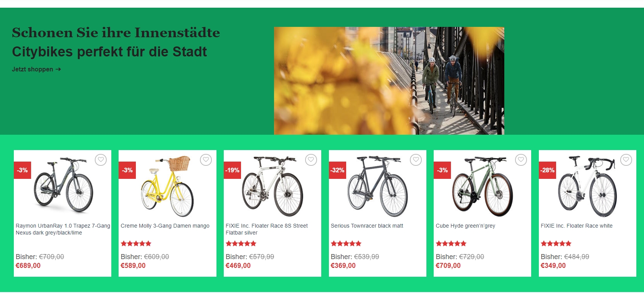
Task: Click the Jetzt shoppen link
Action: [x=36, y=69]
